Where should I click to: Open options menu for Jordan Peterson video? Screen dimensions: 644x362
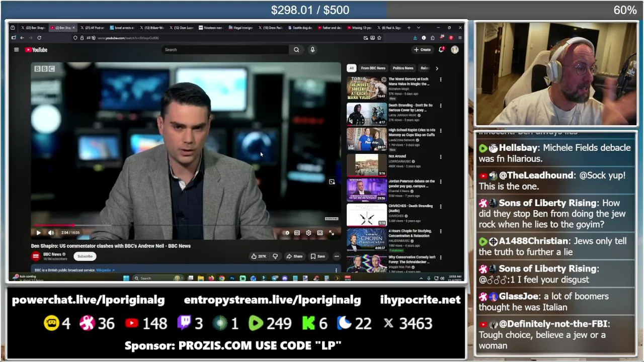click(441, 182)
